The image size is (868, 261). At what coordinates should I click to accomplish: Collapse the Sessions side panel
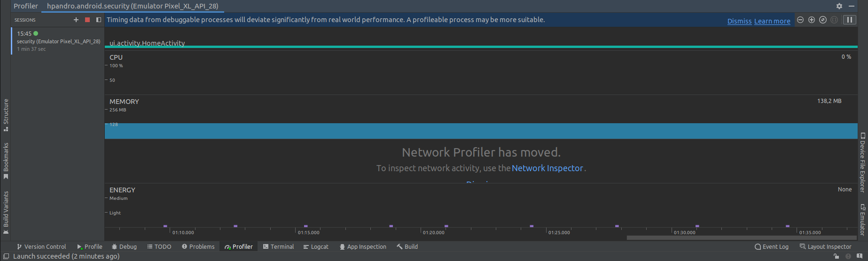(99, 20)
